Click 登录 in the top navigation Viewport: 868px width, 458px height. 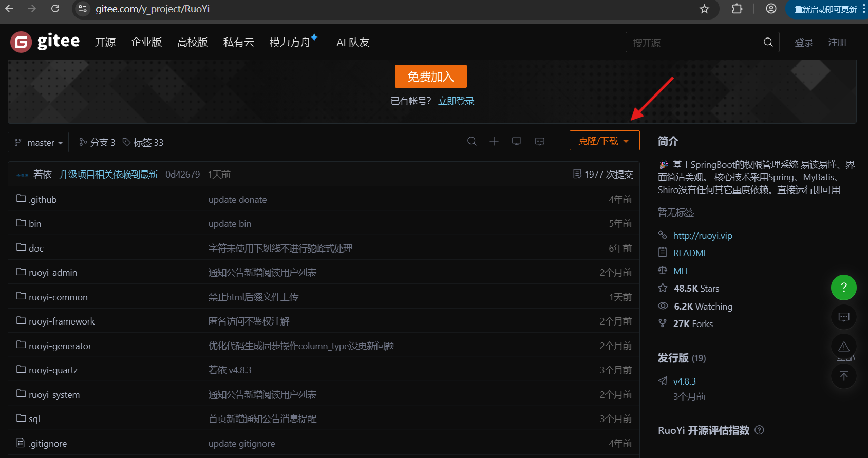point(804,42)
